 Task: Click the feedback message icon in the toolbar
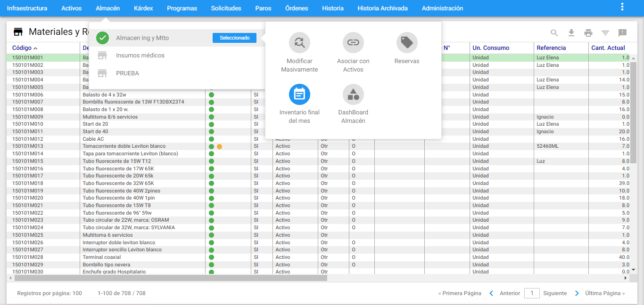tap(622, 33)
